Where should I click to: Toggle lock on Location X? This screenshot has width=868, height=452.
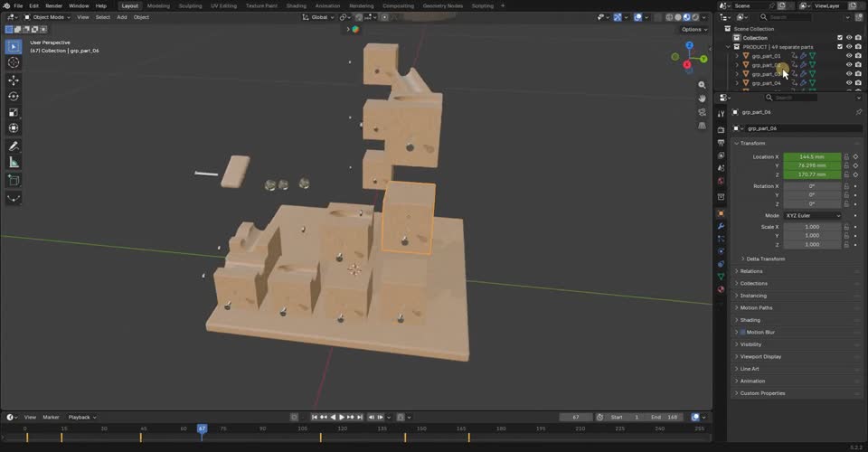tap(846, 157)
